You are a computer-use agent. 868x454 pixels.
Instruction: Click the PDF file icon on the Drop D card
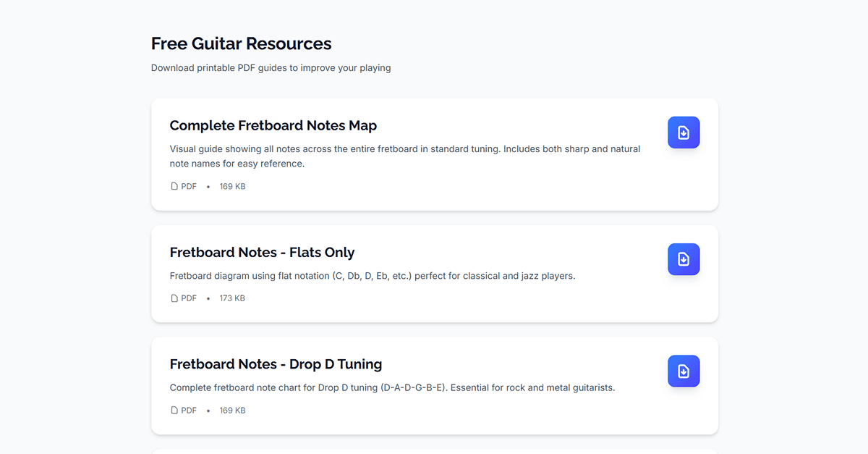(x=174, y=410)
